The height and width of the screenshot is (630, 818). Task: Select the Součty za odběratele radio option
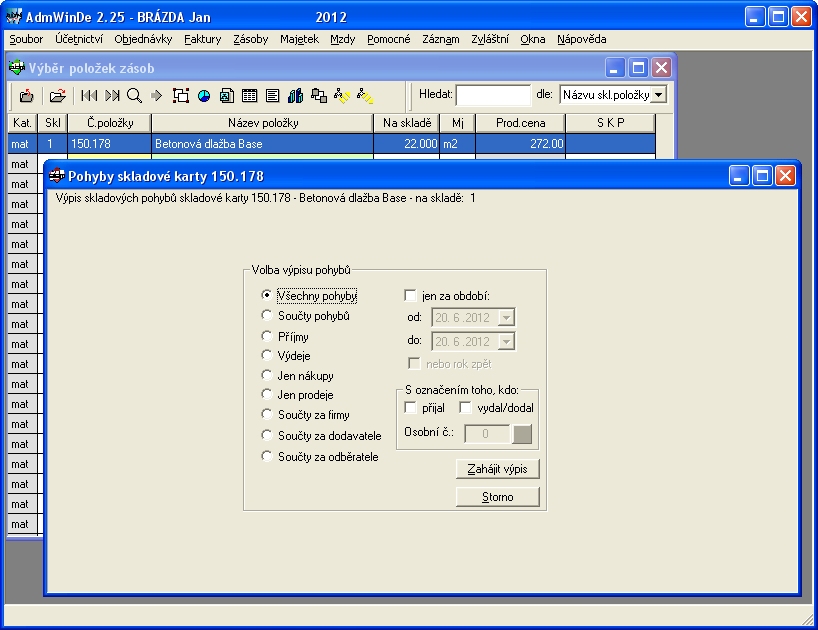coord(267,456)
